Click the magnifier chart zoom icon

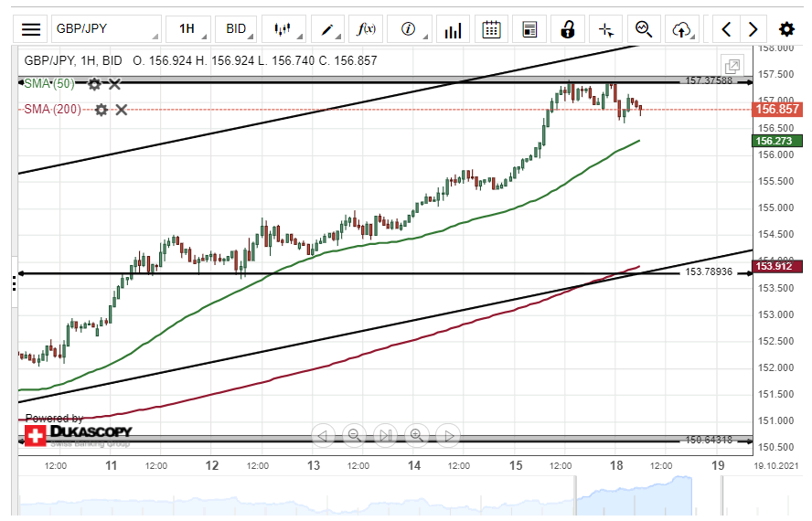tap(644, 29)
